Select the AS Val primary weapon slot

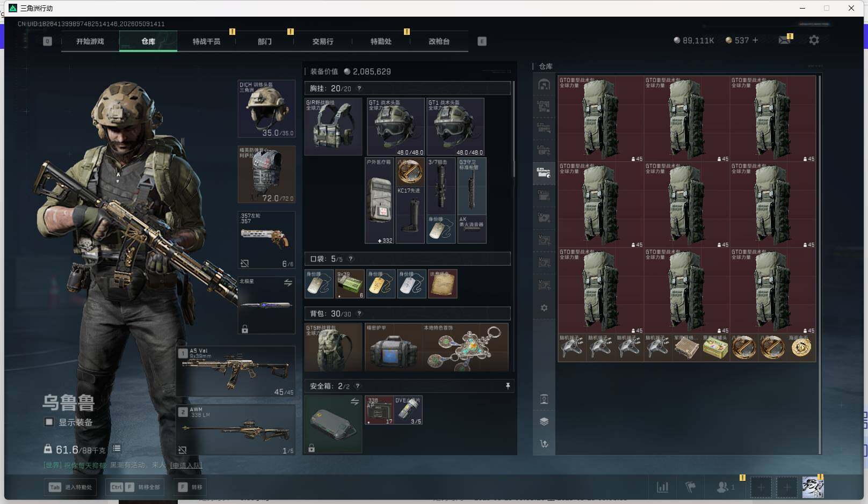pyautogui.click(x=236, y=371)
